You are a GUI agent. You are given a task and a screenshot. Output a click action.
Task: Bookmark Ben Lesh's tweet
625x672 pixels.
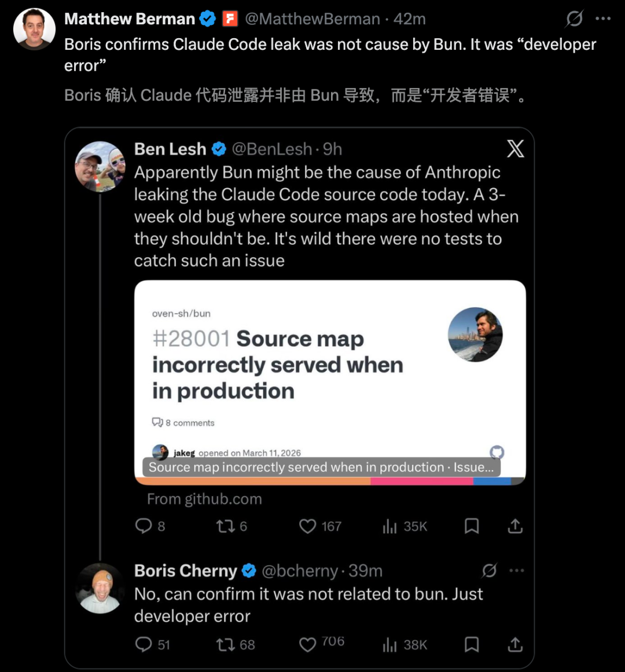tap(472, 526)
